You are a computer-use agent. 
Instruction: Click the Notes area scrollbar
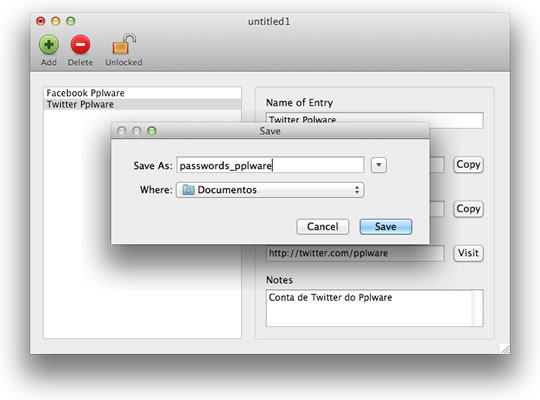(x=478, y=308)
